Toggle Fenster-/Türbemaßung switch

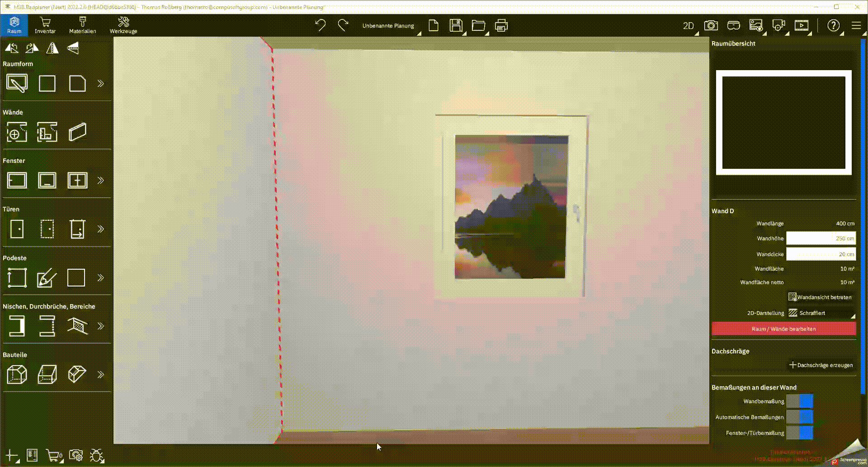point(799,433)
